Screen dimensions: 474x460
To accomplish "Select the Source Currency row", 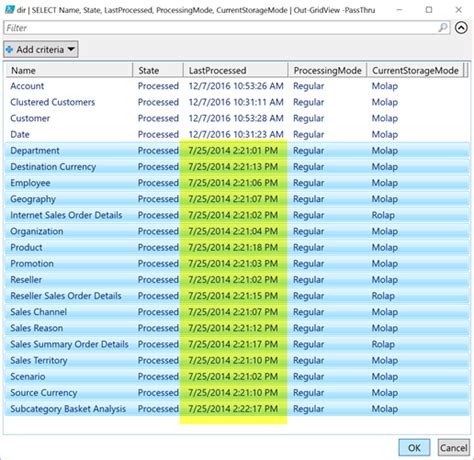I will (237, 393).
